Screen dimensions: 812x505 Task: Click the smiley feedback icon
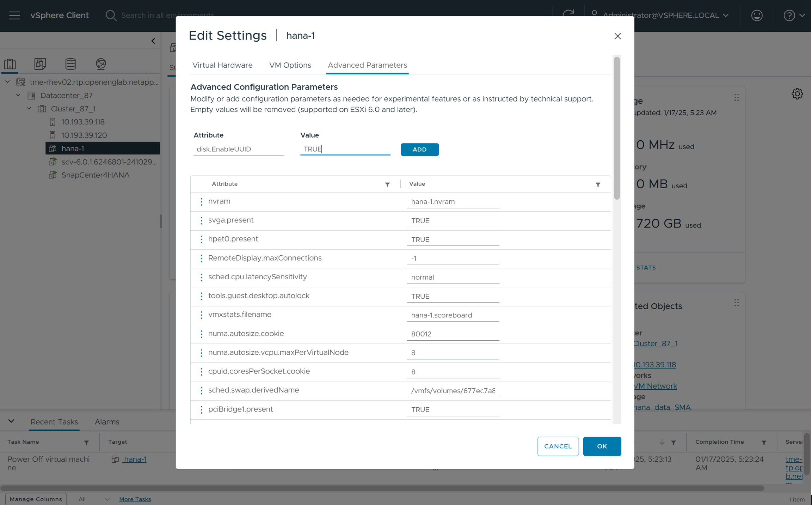(x=757, y=16)
